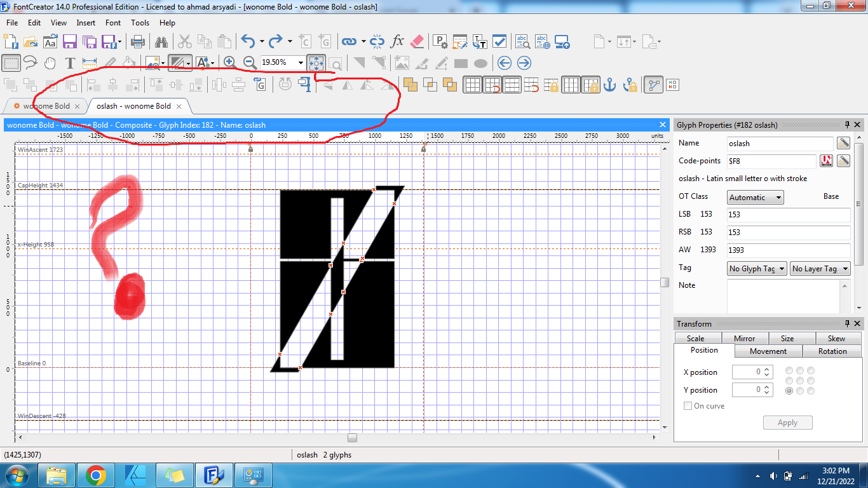Select the top-left reference point radio

789,370
